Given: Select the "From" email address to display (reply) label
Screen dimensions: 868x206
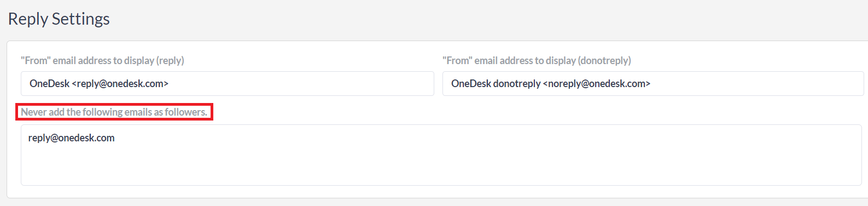Looking at the screenshot, I should [x=102, y=60].
